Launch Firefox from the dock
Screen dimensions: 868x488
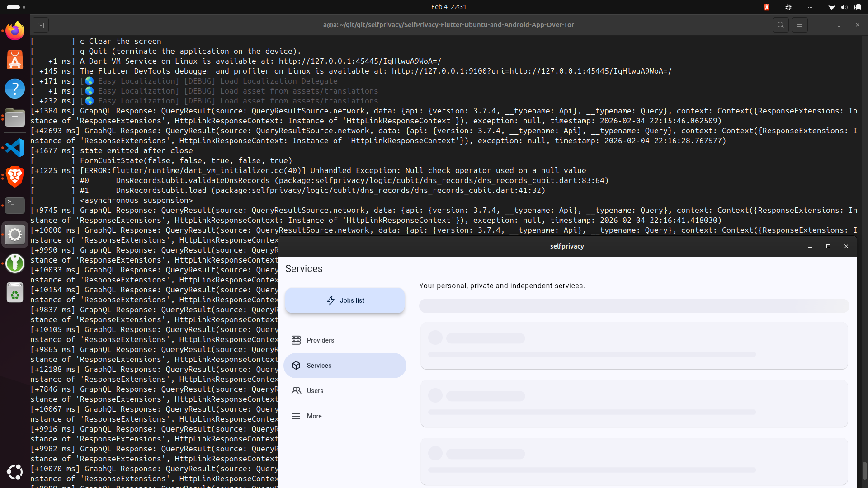coord(15,31)
